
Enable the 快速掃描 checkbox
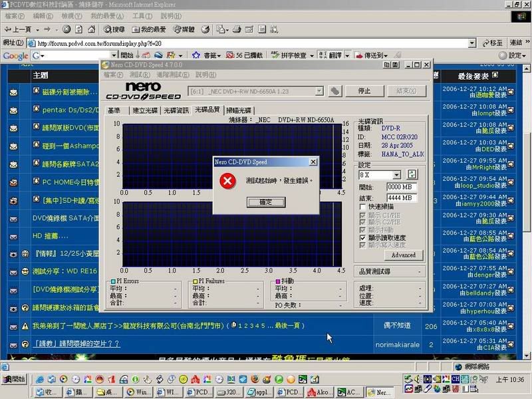pos(362,207)
